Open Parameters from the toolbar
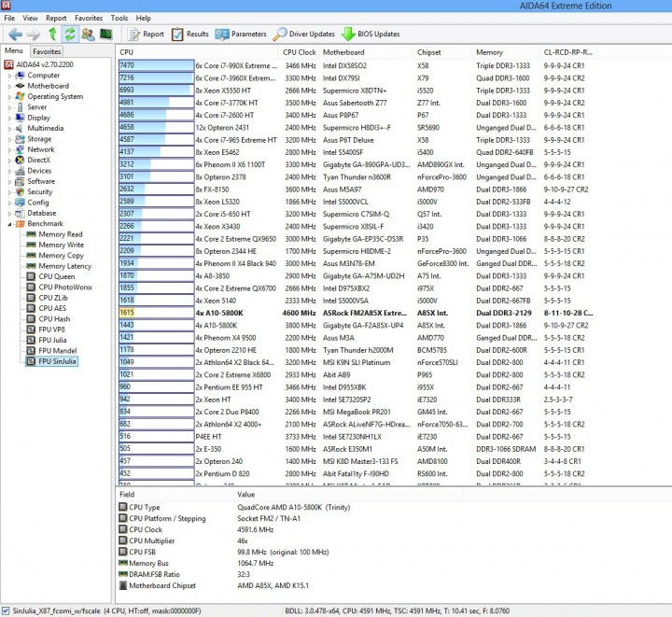 [x=241, y=34]
